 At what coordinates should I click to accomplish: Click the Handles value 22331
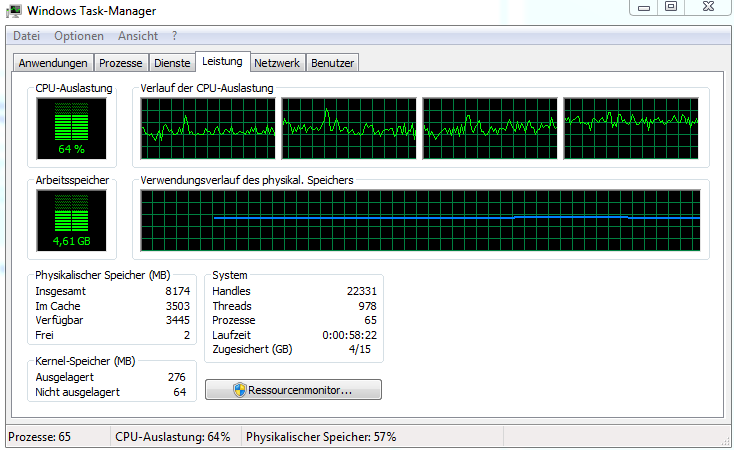coord(361,291)
